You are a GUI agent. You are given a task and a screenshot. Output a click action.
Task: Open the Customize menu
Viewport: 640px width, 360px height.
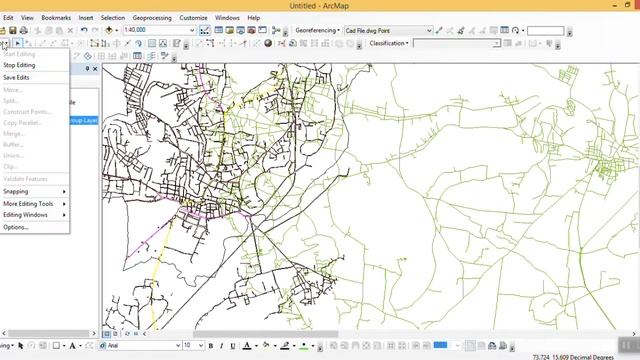(193, 18)
